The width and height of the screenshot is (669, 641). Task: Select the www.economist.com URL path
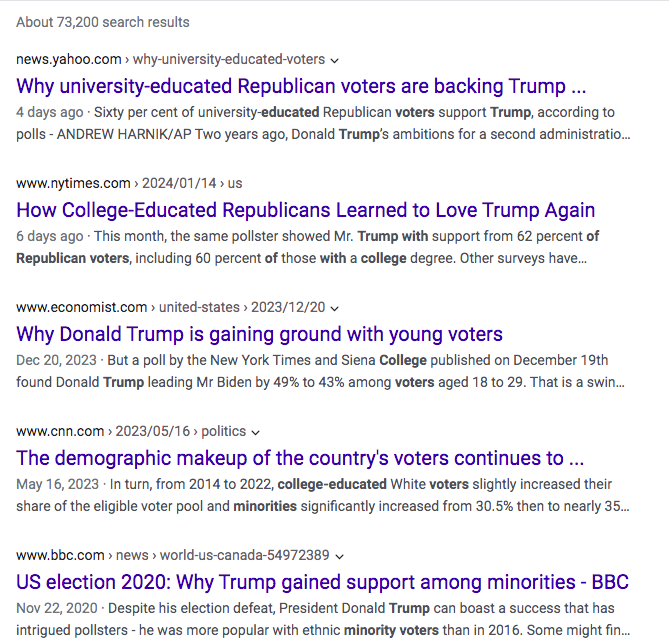tap(170, 308)
